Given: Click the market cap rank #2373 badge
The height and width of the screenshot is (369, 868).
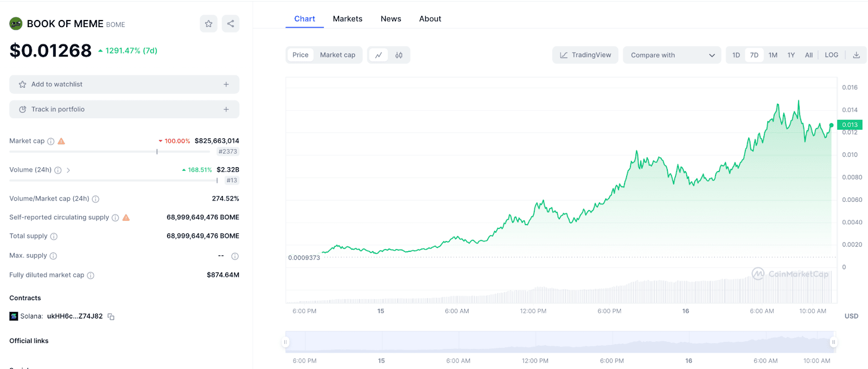Looking at the screenshot, I should click(228, 151).
